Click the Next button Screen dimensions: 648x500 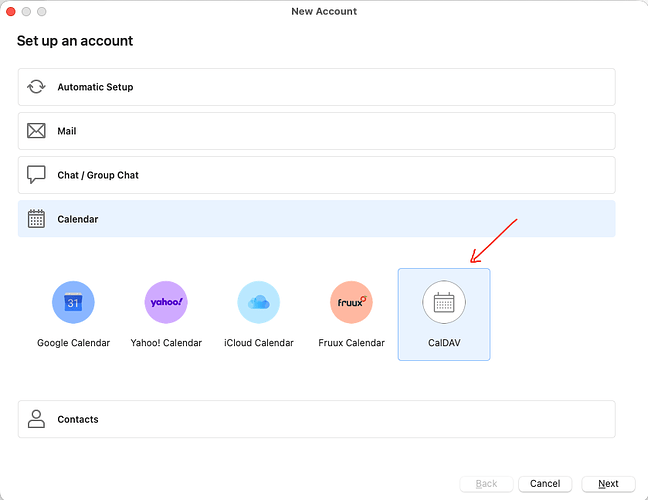tap(608, 484)
